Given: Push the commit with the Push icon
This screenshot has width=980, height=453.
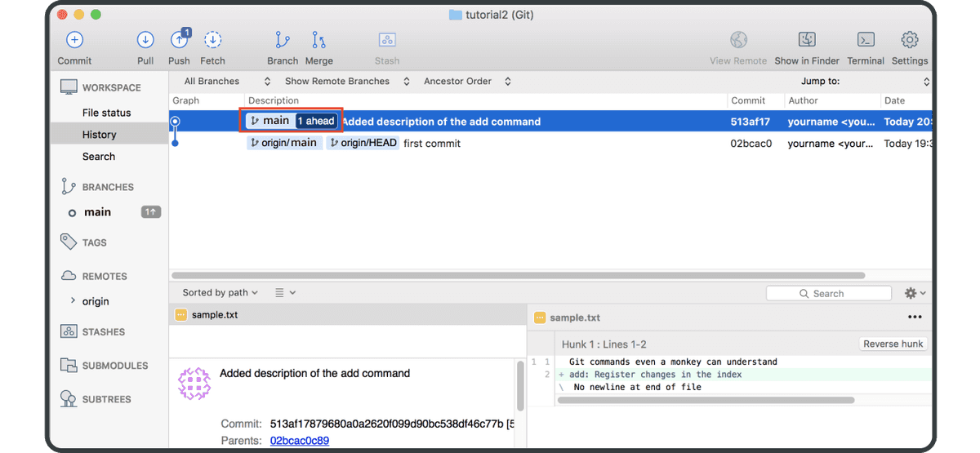Looking at the screenshot, I should 179,40.
